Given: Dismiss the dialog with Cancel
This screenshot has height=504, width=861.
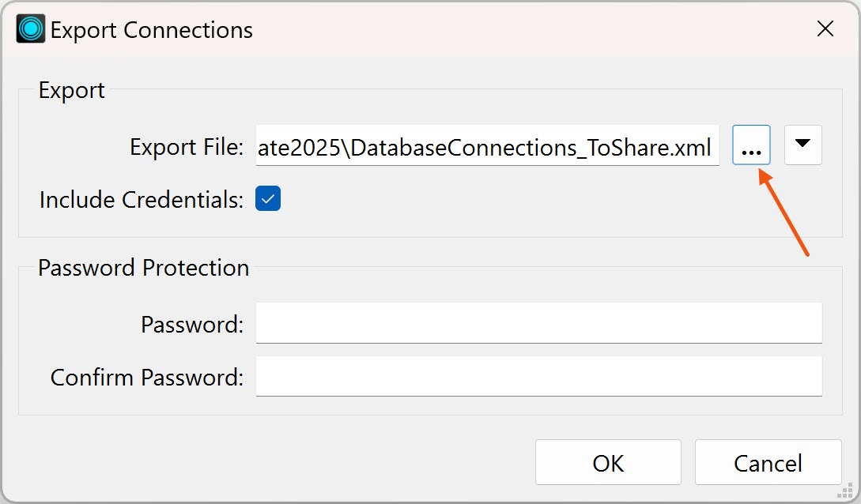Looking at the screenshot, I should coord(768,462).
